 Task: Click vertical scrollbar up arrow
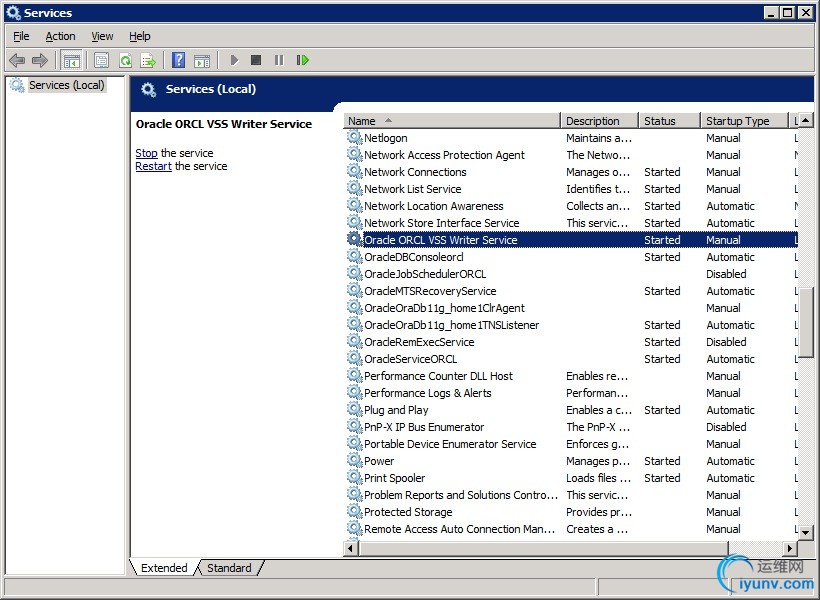click(x=805, y=120)
